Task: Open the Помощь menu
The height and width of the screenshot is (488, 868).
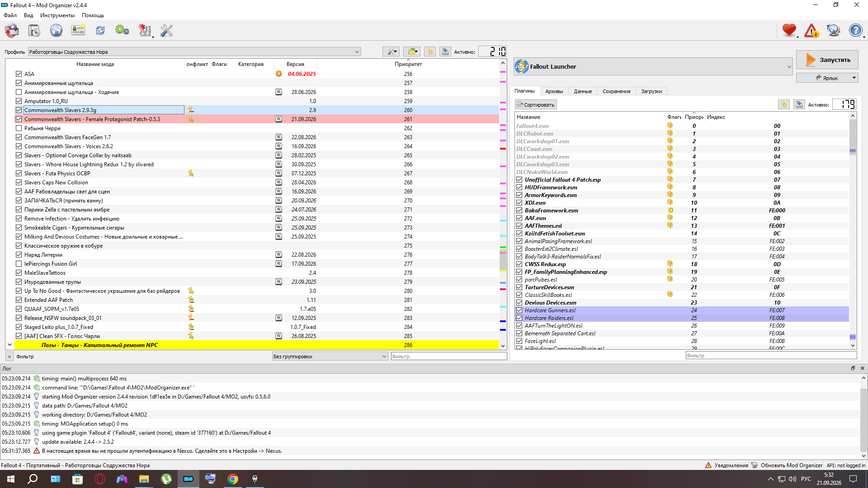Action: point(93,15)
